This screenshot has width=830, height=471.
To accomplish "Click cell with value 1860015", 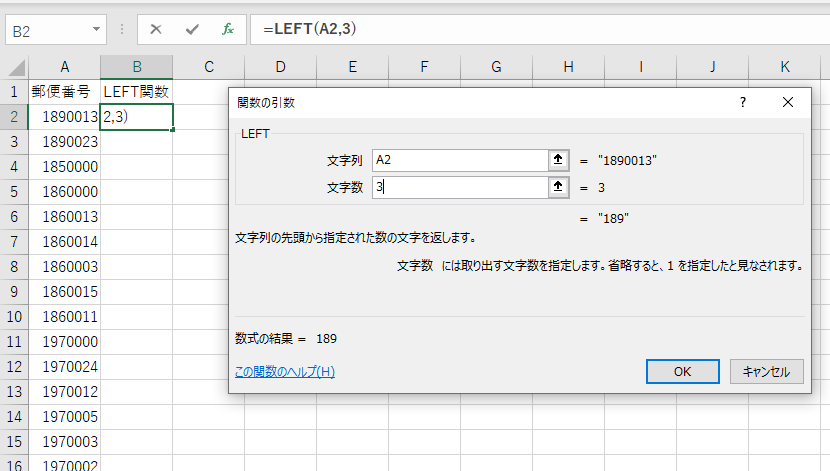I will pos(65,292).
